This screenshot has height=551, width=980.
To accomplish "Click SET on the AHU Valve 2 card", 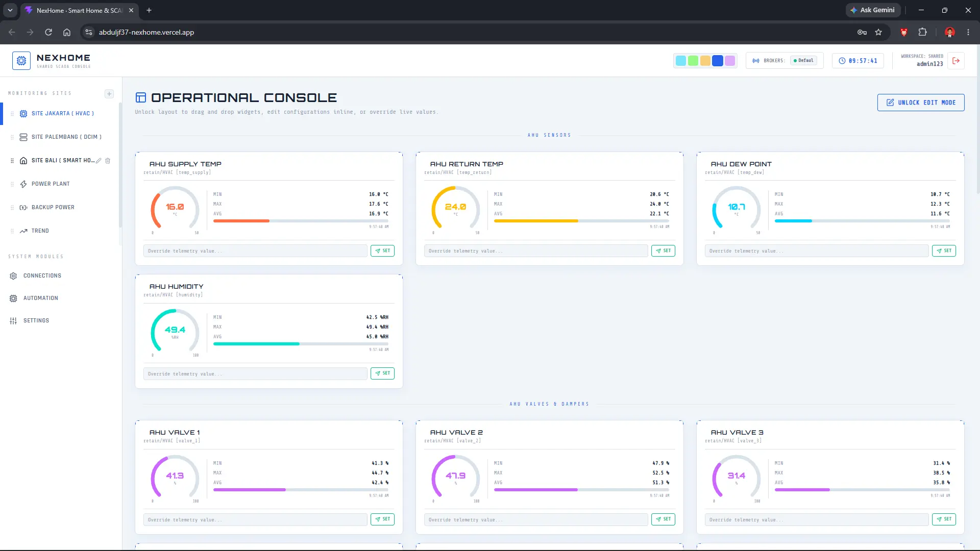I will click(x=663, y=519).
